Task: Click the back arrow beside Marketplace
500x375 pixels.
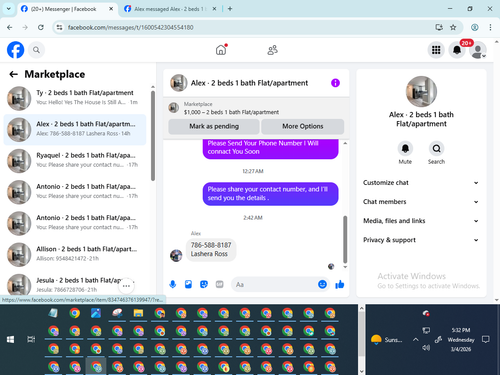Action: point(13,74)
